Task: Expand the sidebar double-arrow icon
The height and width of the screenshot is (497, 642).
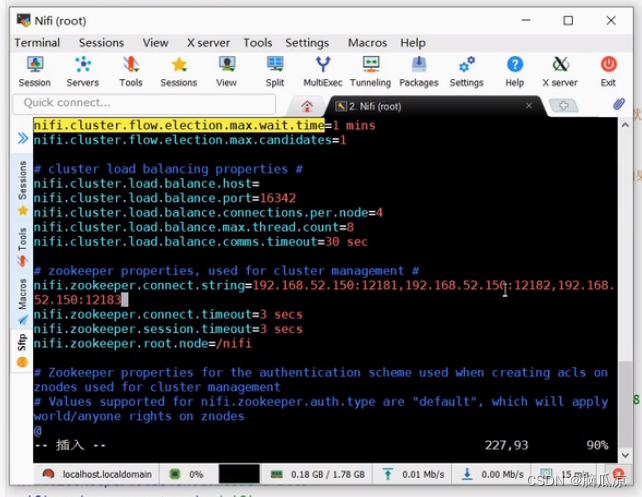Action: pyautogui.click(x=23, y=138)
